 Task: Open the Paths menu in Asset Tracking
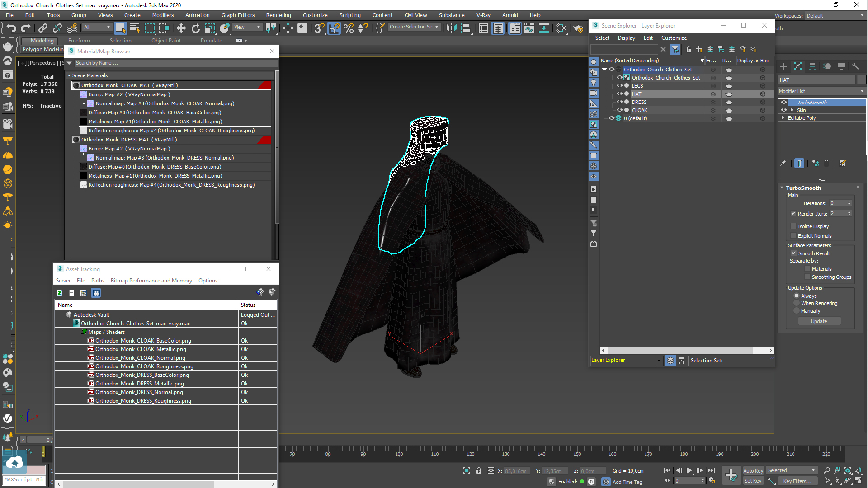pos(98,281)
